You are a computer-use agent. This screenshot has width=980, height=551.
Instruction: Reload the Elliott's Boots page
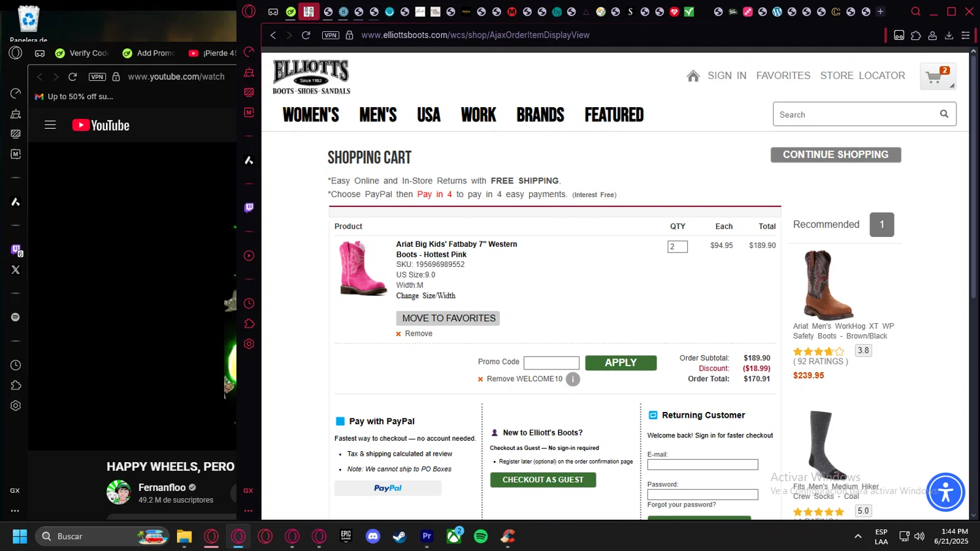(x=306, y=35)
